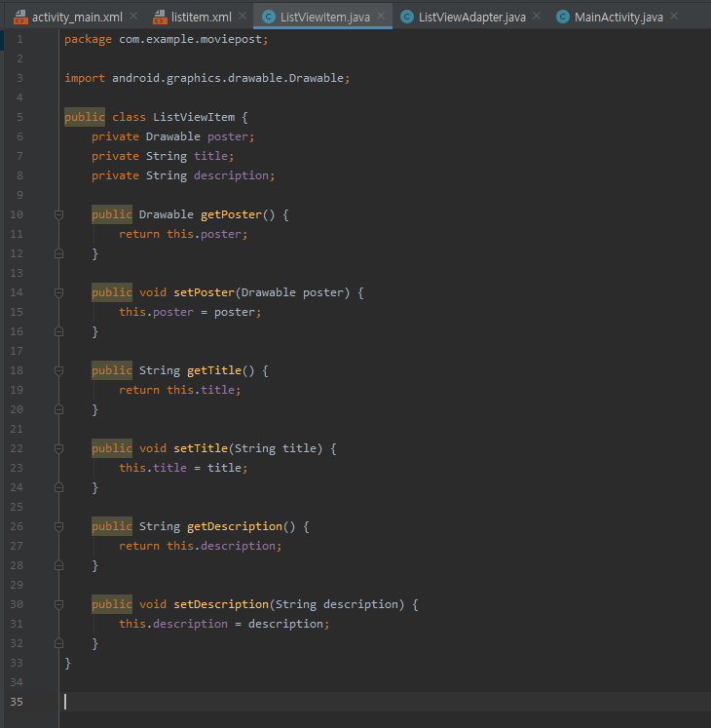The height and width of the screenshot is (728, 711).
Task: Close the ListViewAdapter.java tab
Action: pos(537,17)
